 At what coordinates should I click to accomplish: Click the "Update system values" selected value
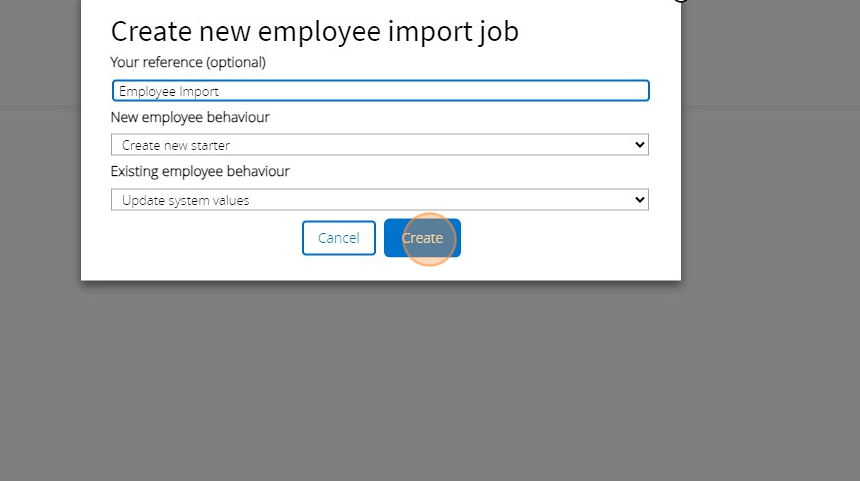186,201
